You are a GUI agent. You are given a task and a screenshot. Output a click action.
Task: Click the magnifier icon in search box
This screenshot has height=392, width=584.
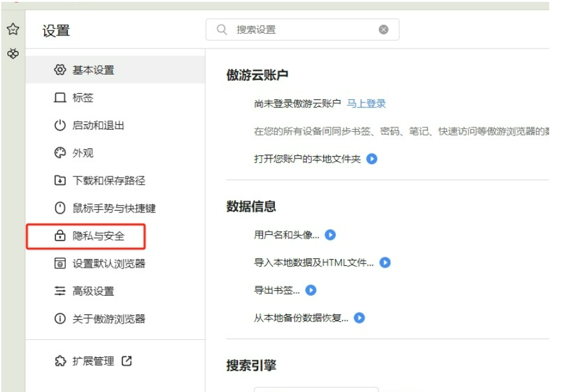click(x=222, y=29)
